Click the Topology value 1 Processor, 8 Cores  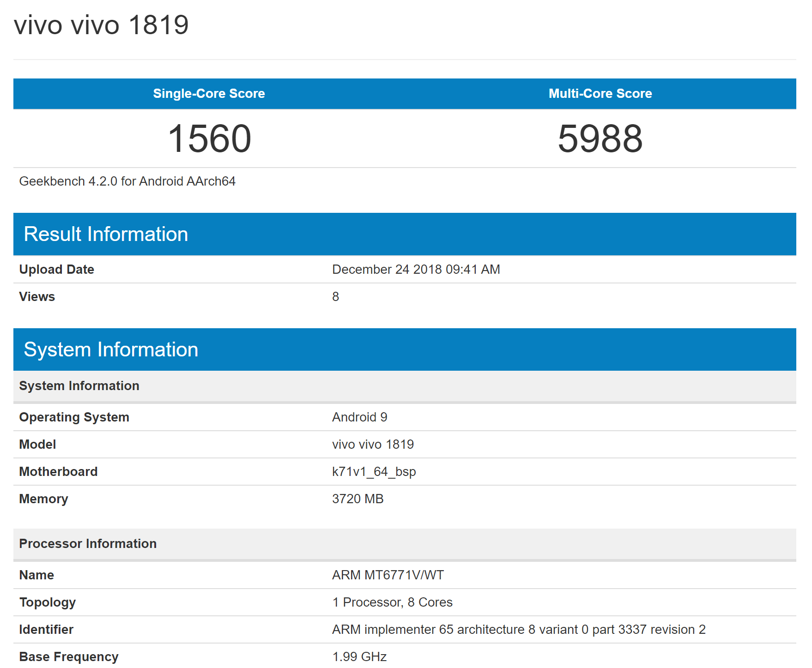click(392, 602)
